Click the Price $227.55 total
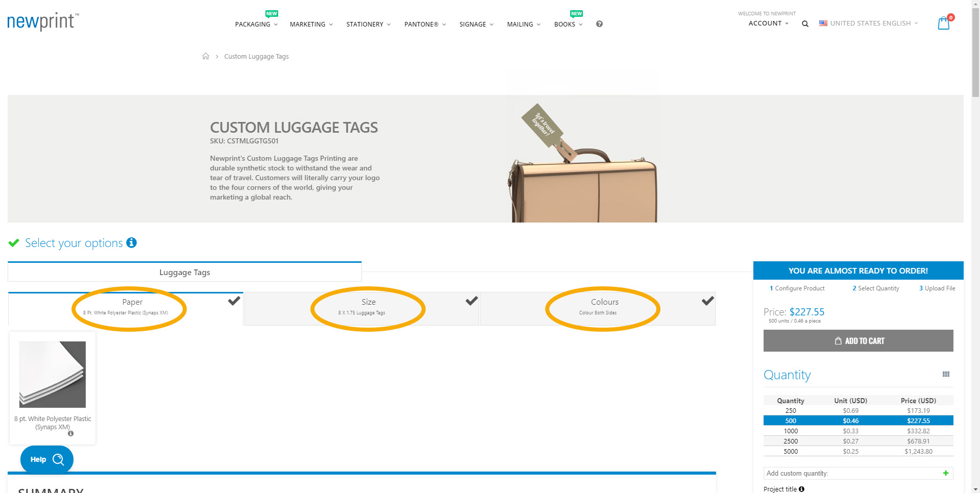Image resolution: width=980 pixels, height=493 pixels. pos(794,312)
